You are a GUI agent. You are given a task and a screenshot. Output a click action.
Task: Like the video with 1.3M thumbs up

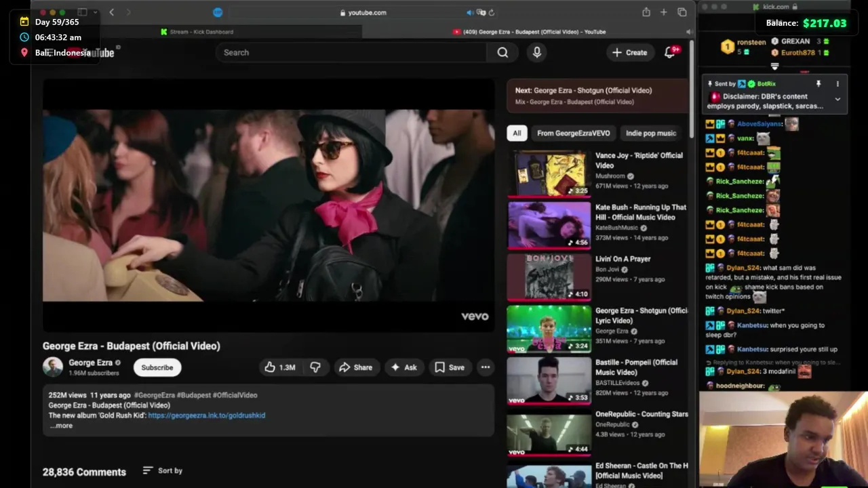[x=281, y=367]
